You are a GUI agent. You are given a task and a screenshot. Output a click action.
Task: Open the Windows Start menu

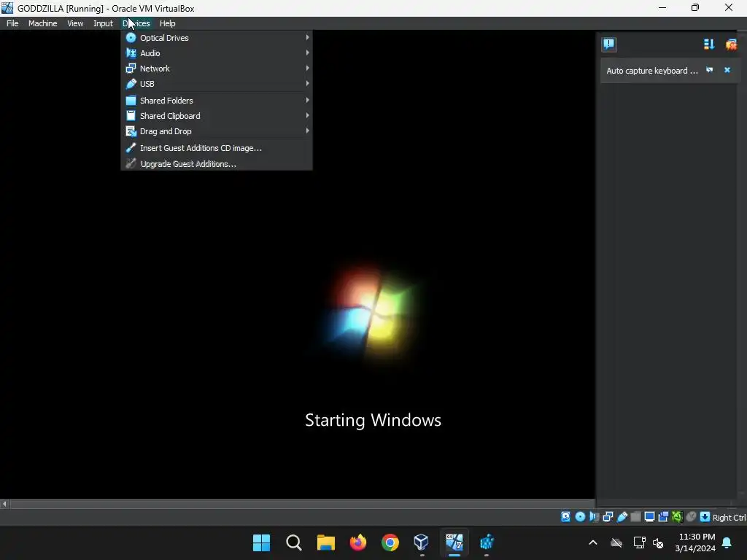[x=261, y=542]
